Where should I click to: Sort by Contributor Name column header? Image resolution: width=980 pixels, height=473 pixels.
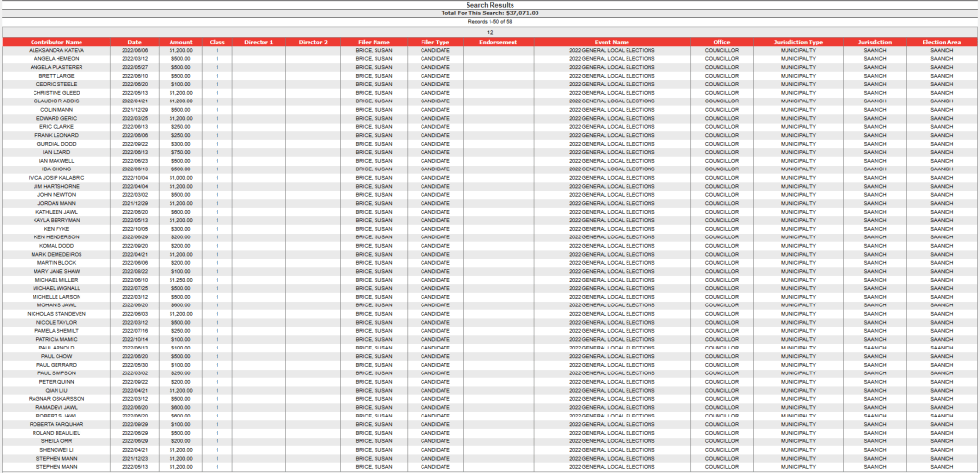click(57, 42)
